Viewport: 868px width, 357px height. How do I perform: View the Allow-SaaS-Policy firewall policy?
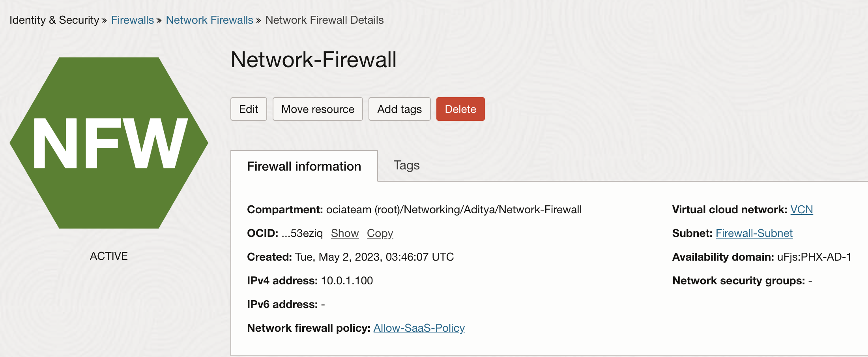pyautogui.click(x=419, y=328)
